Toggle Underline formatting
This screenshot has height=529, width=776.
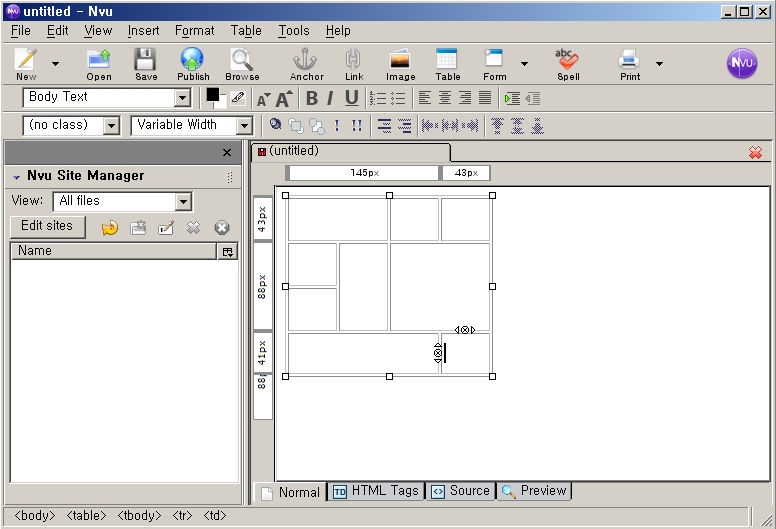(x=351, y=98)
